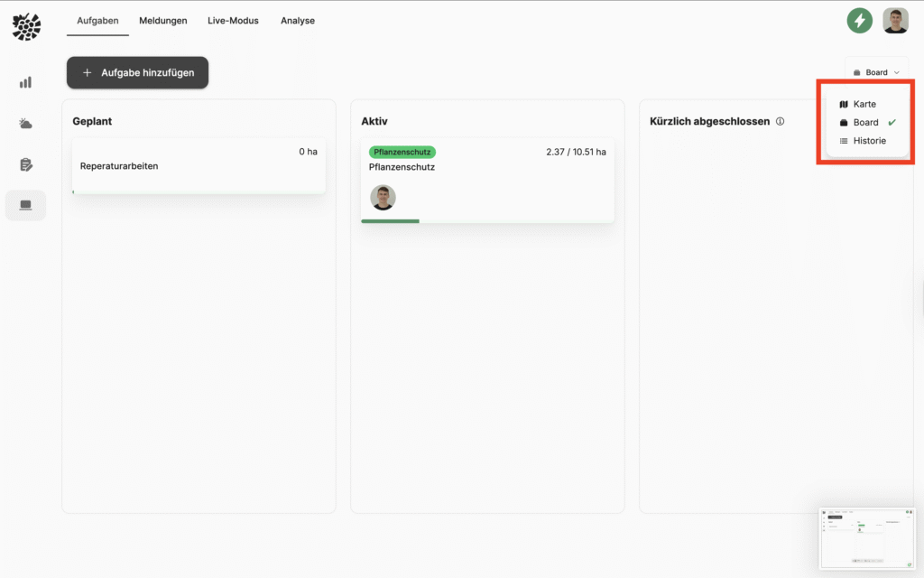This screenshot has height=578, width=924.
Task: Open the Live-Modus tab
Action: 234,21
